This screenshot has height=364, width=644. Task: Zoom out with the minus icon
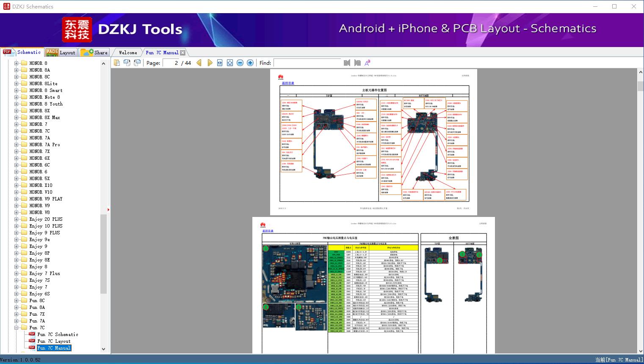[240, 63]
